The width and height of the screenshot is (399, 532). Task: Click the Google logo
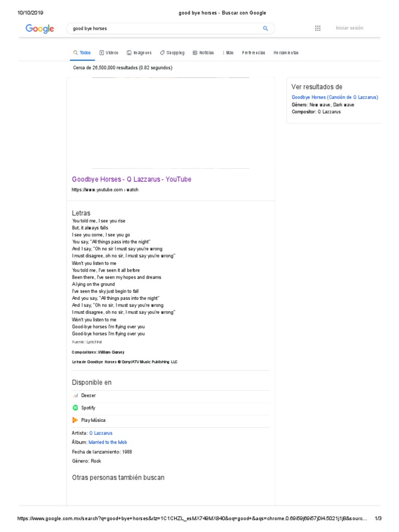[x=40, y=29]
